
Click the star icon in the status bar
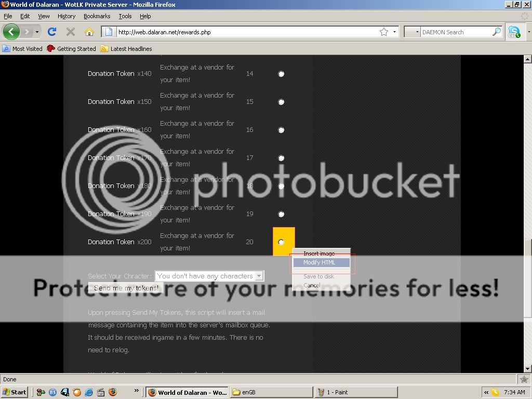click(x=524, y=379)
